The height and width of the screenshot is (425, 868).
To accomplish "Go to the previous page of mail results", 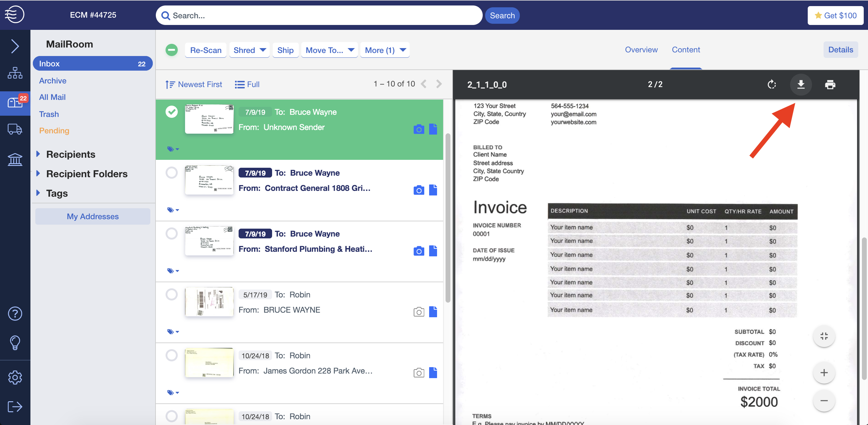I will pyautogui.click(x=424, y=84).
